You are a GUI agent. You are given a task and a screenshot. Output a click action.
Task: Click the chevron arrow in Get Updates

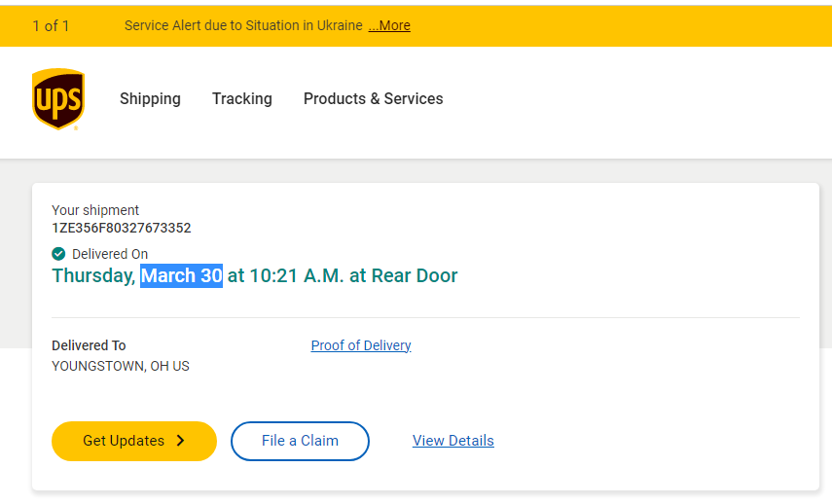pyautogui.click(x=180, y=441)
